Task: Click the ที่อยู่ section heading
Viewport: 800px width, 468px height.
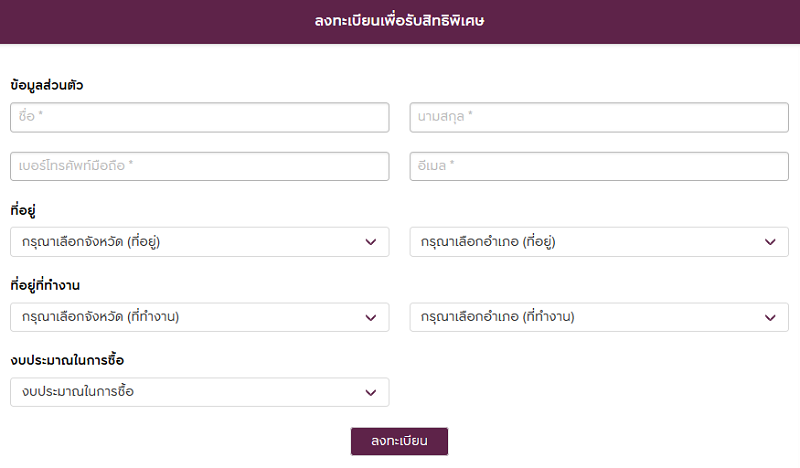Action: (x=23, y=210)
